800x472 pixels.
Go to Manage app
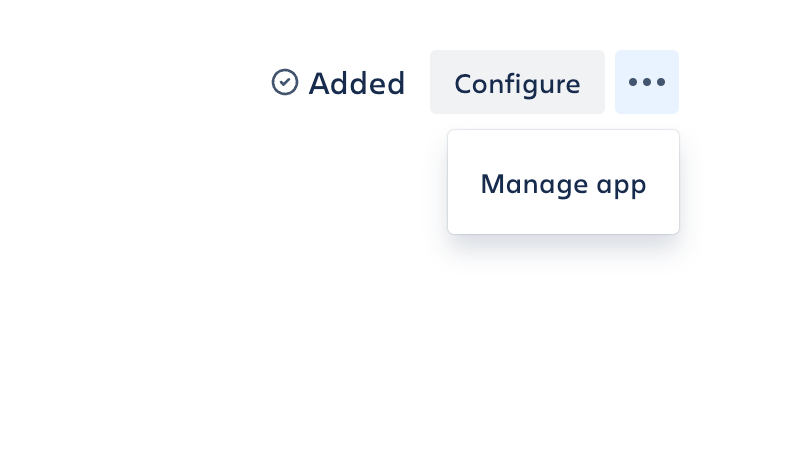point(563,182)
